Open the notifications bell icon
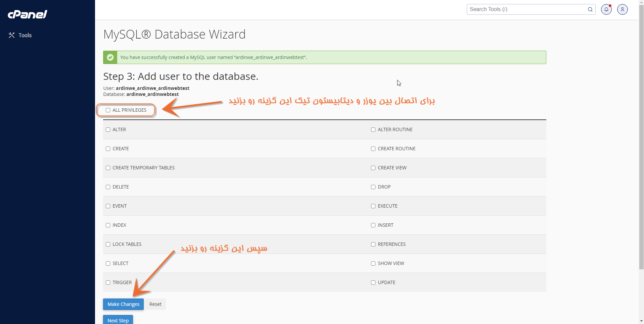The height and width of the screenshot is (324, 644). tap(606, 9)
